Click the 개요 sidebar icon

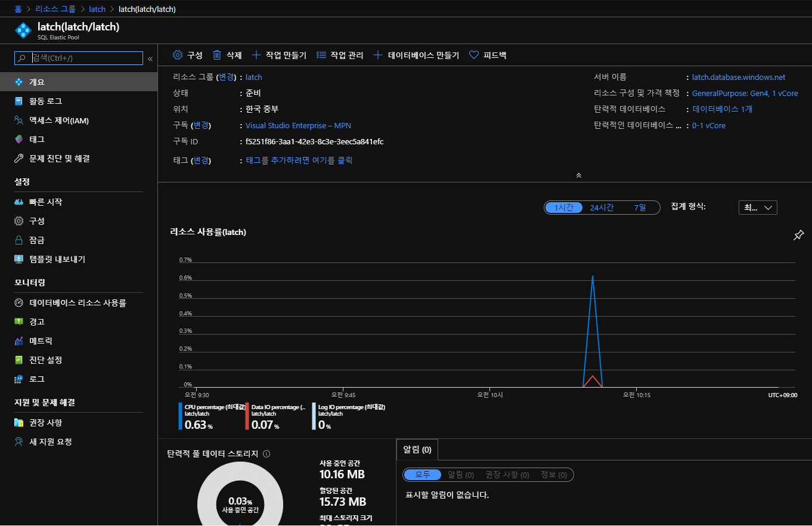coord(19,82)
